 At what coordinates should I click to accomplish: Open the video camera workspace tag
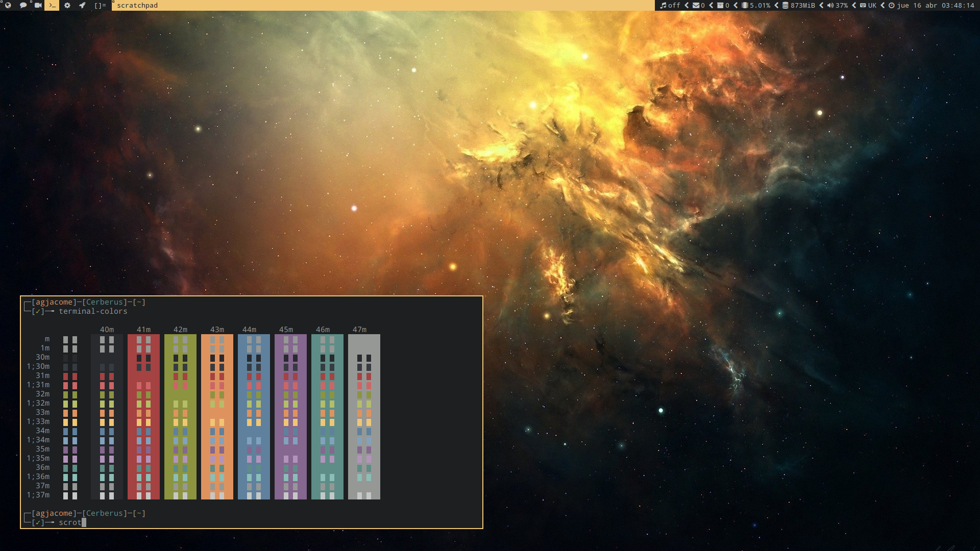click(38, 5)
